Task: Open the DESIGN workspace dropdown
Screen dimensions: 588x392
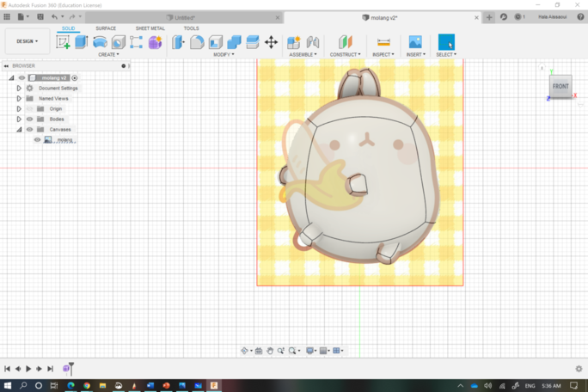Action: pos(27,41)
